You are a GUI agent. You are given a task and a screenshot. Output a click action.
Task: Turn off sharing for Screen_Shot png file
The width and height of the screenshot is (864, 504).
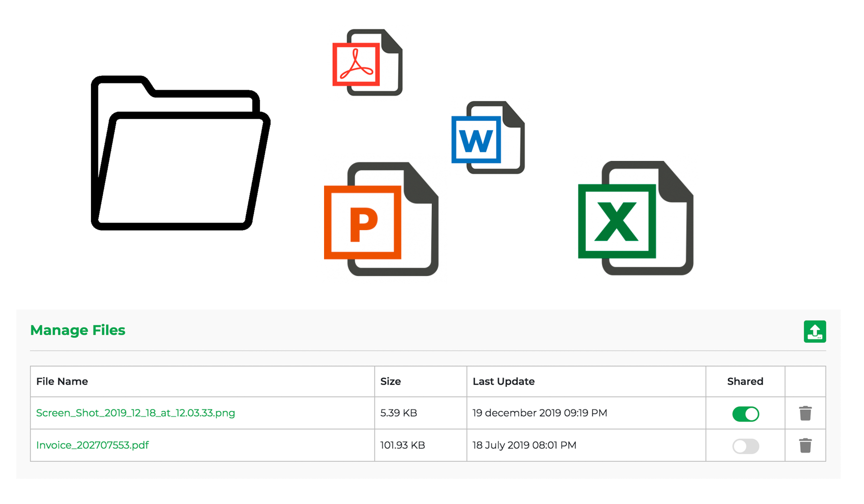click(x=745, y=414)
